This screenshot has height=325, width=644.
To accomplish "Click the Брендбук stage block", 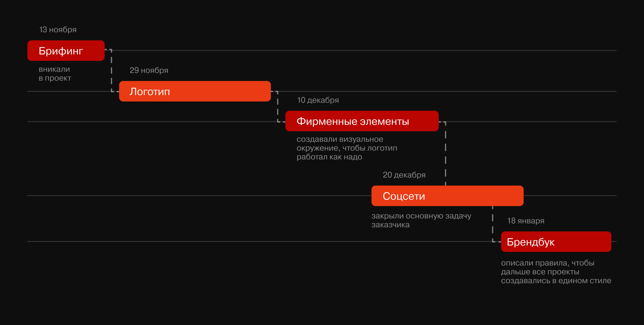I will (x=556, y=242).
